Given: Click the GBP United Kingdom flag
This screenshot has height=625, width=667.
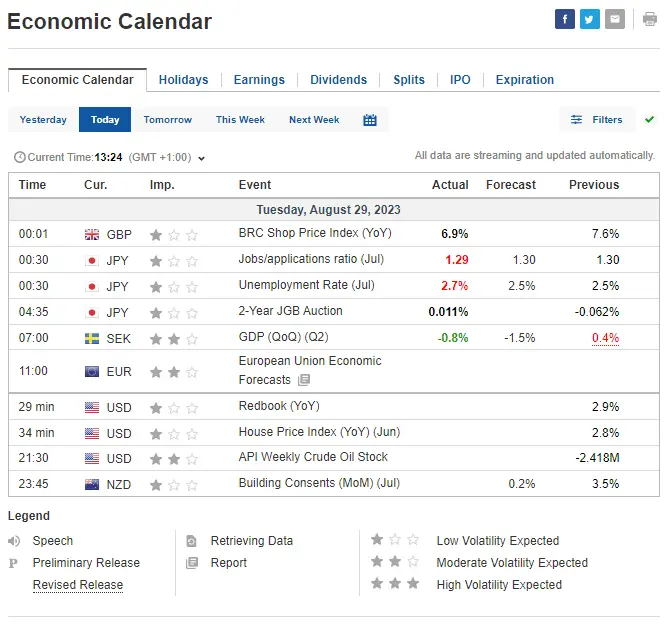Looking at the screenshot, I should pyautogui.click(x=92, y=234).
